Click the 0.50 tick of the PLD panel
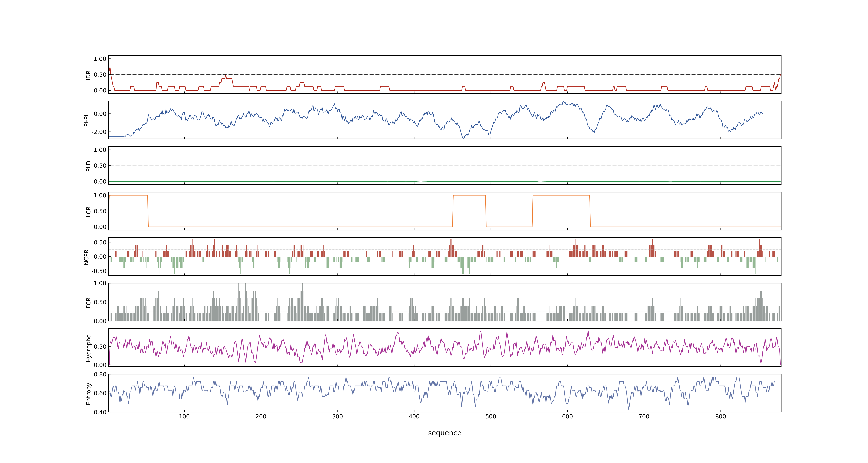 tap(100, 166)
